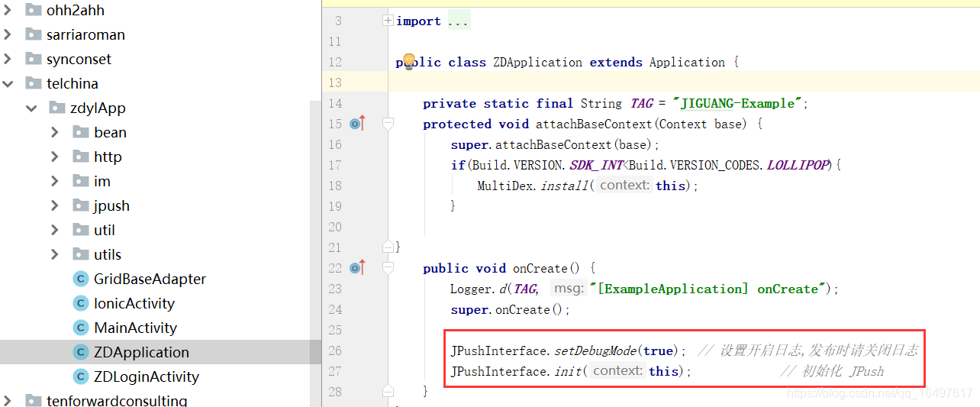Click the bean folder icon
The width and height of the screenshot is (980, 407).
[x=81, y=132]
